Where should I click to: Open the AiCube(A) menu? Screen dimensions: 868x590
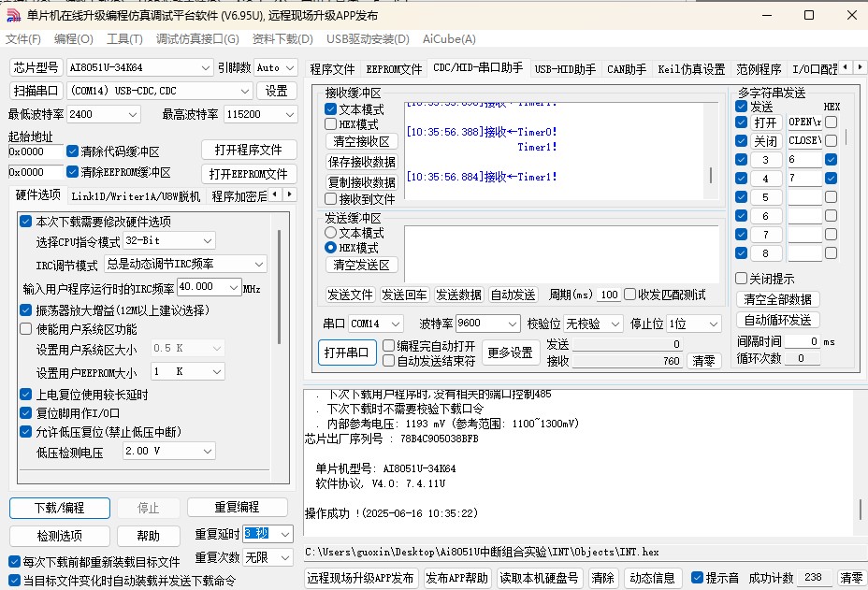(449, 39)
